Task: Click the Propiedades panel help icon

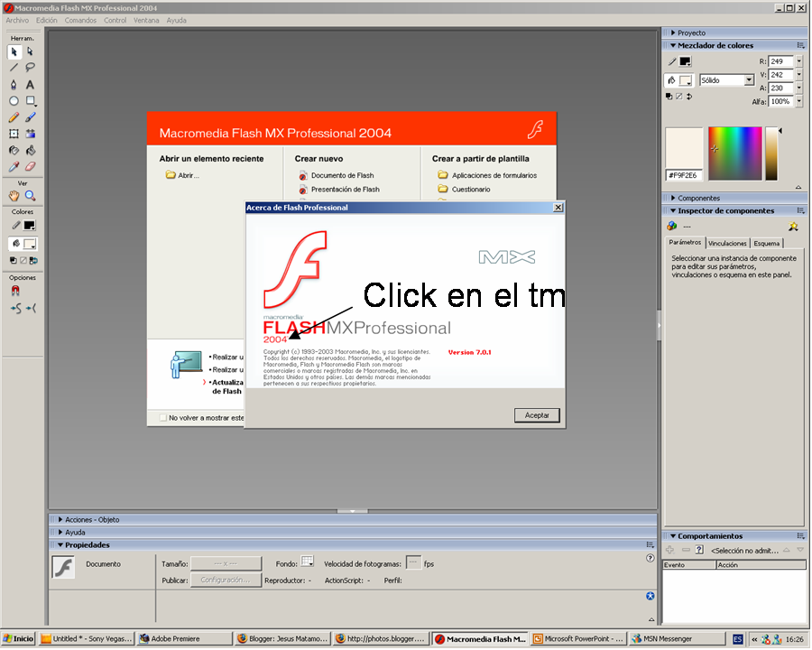Action: coord(651,560)
